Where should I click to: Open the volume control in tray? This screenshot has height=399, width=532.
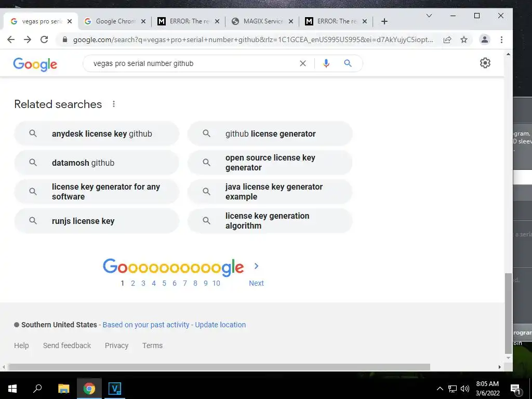pos(465,389)
